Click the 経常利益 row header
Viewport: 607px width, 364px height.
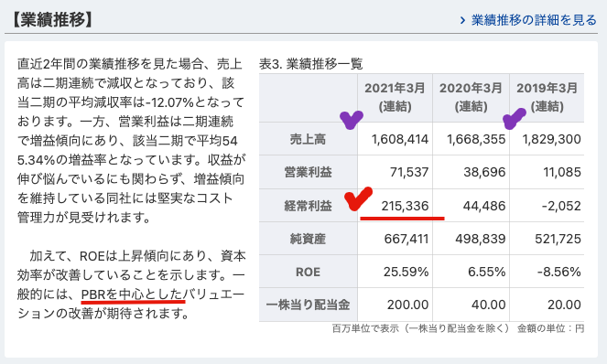coord(309,206)
